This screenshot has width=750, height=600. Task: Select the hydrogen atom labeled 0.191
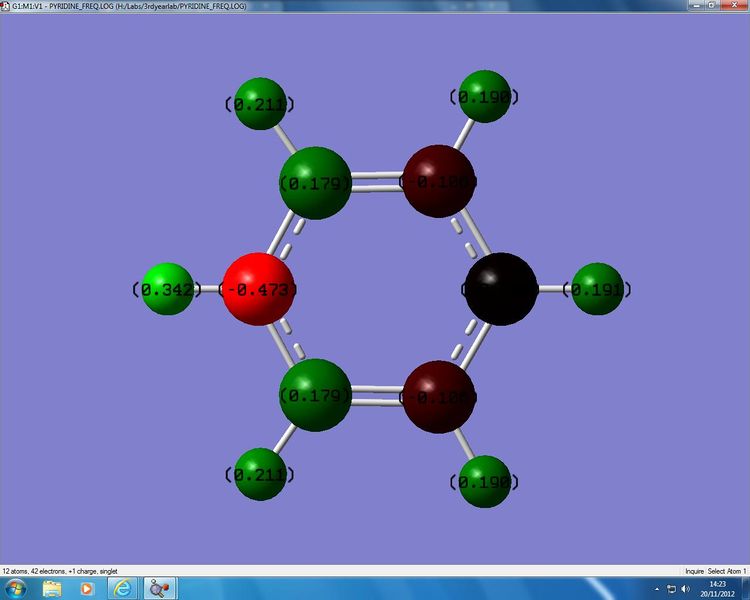click(x=597, y=289)
